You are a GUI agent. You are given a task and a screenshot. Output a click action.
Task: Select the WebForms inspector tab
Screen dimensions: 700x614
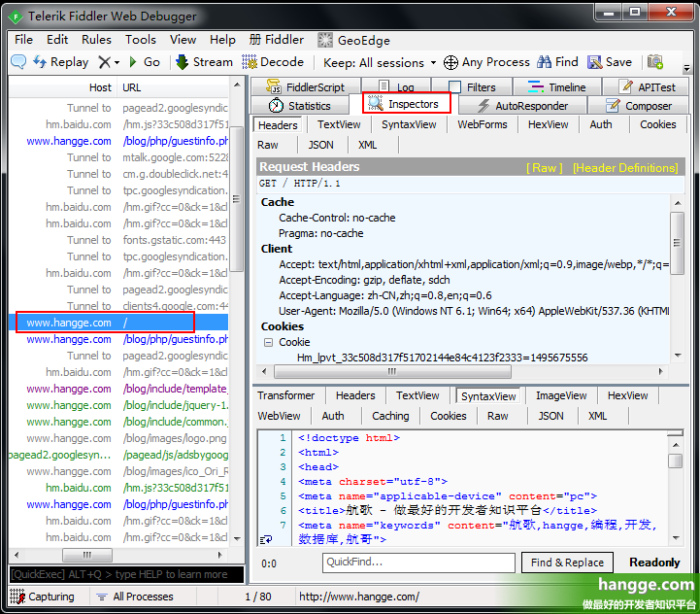tap(483, 124)
